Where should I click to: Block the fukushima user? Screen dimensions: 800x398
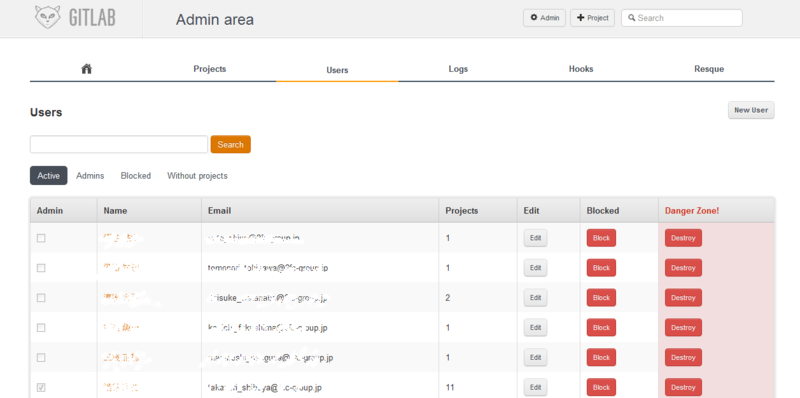click(601, 328)
